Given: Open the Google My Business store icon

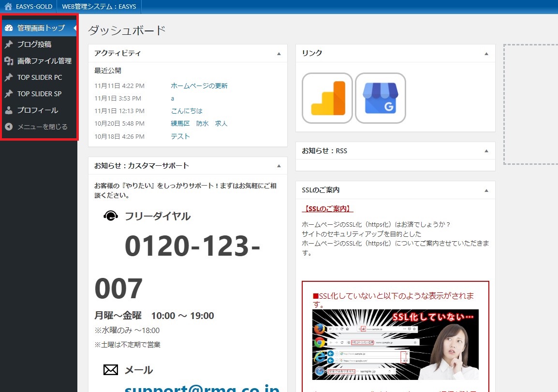Looking at the screenshot, I should click(x=381, y=98).
